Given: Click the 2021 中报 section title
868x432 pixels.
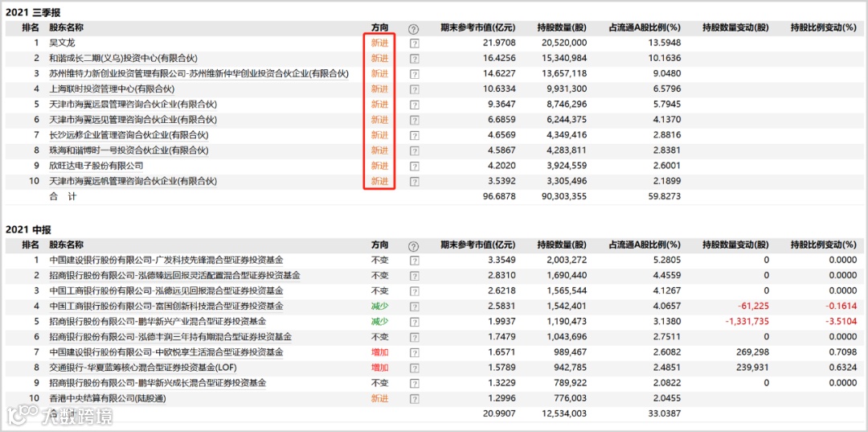Looking at the screenshot, I should 28,230.
